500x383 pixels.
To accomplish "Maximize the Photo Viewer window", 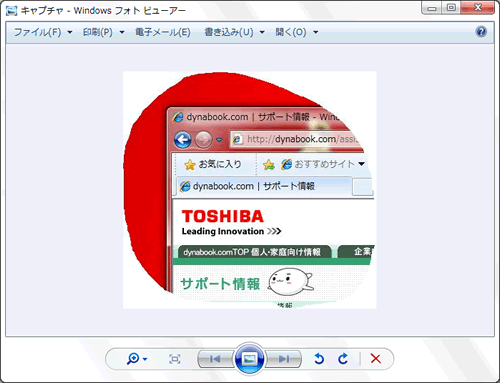I will click(451, 8).
